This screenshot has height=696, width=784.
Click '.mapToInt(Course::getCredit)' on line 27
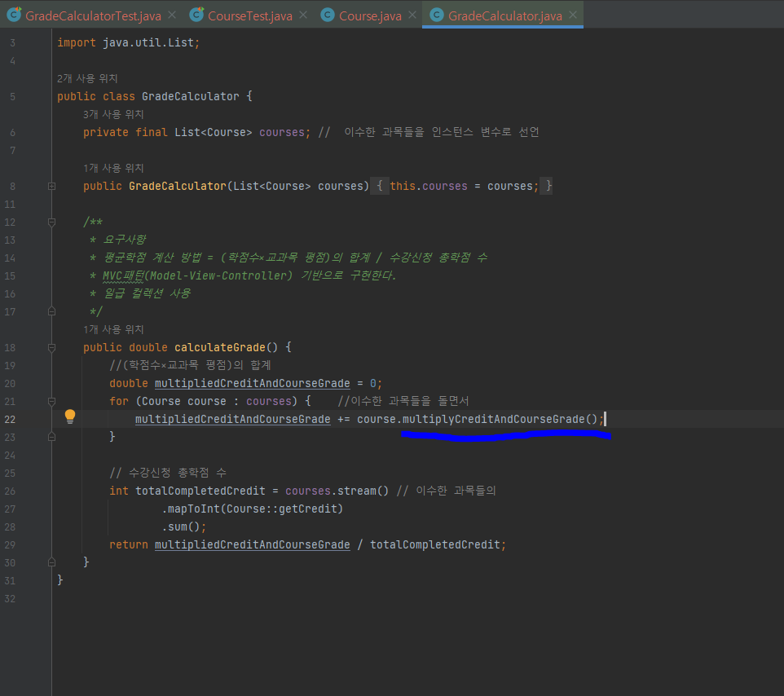coord(253,509)
